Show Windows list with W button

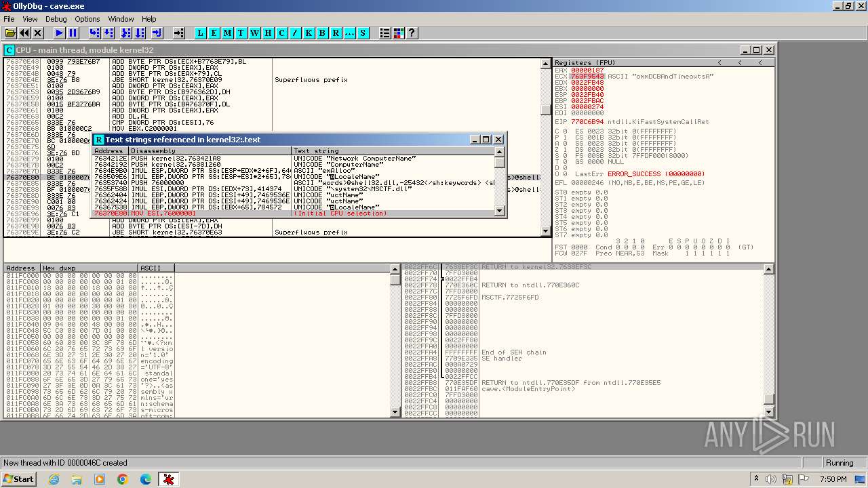pos(254,33)
